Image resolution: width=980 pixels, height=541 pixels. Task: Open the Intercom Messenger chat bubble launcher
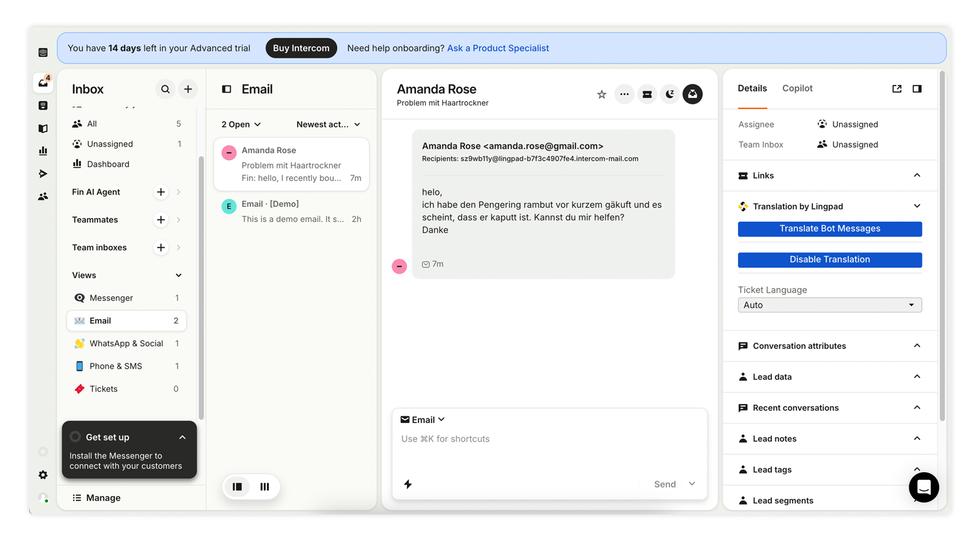click(924, 487)
